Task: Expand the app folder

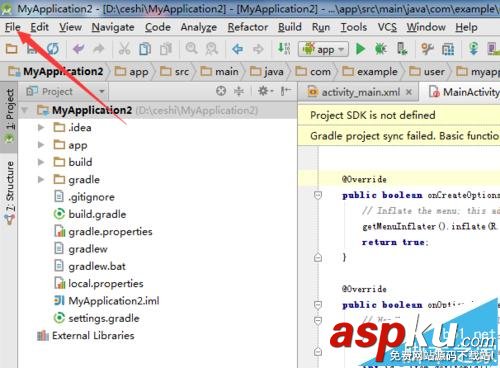Action: 41,145
